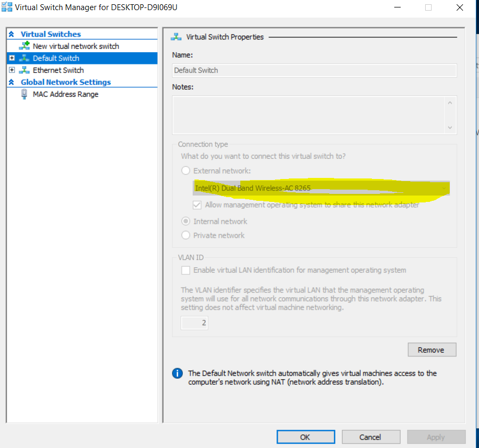
Task: Collapse the Virtual Switches section chevron
Action: point(11,34)
